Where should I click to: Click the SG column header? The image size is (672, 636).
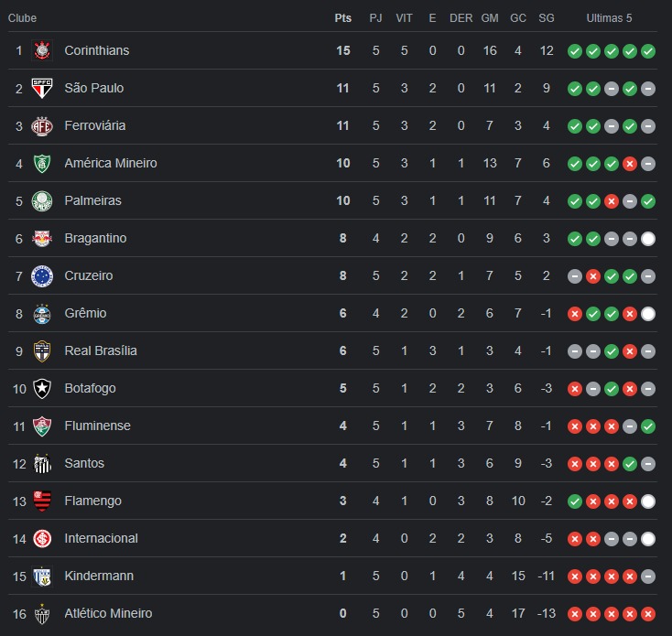547,18
